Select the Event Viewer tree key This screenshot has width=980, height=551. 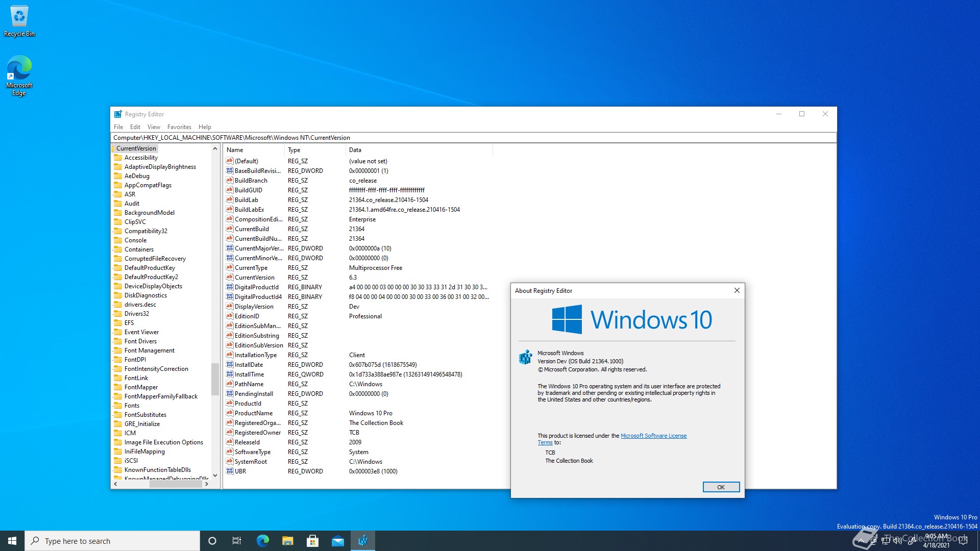click(x=142, y=332)
